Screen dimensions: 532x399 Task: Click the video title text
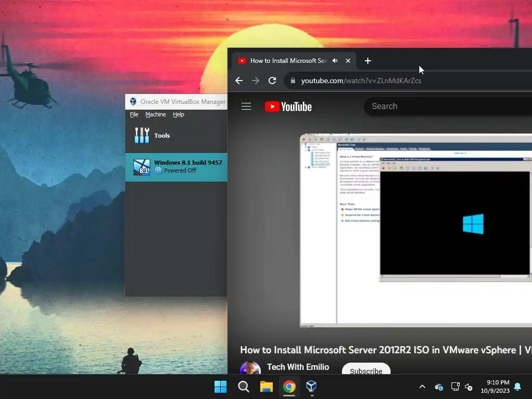coord(386,350)
